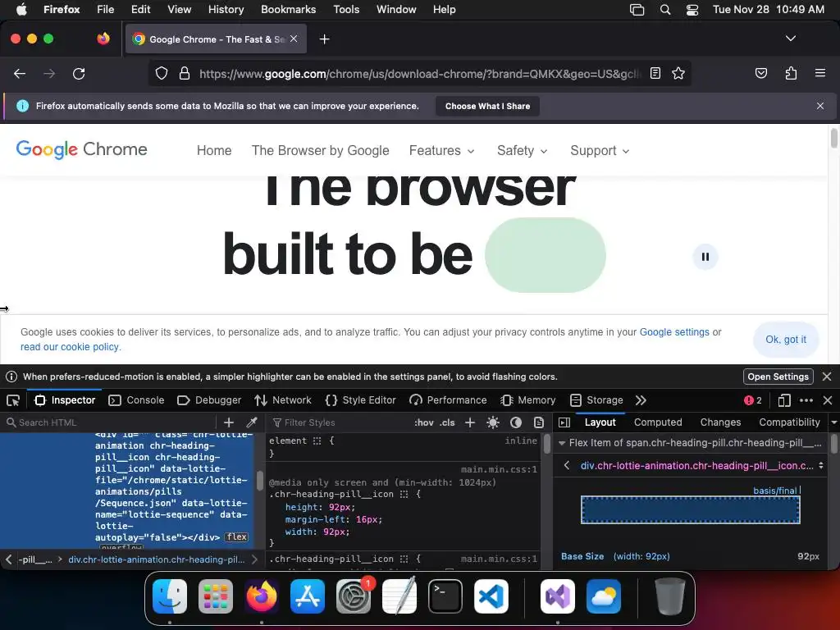
Task: Click Ok, got it cookie button
Action: (x=785, y=339)
